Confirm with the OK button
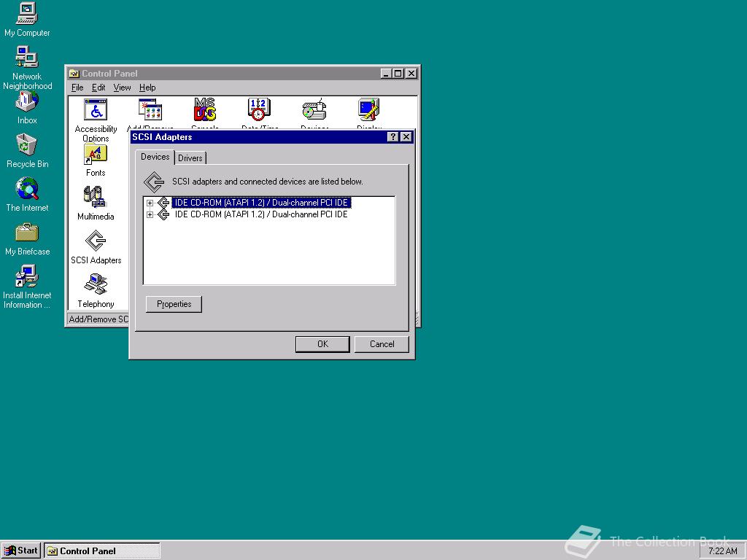The image size is (747, 560). pos(322,344)
